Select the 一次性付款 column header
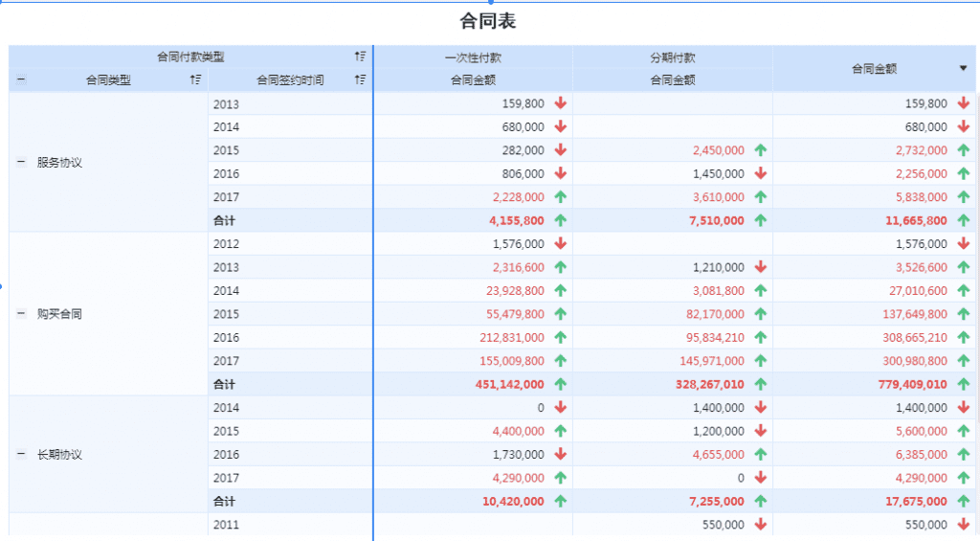The image size is (980, 541). (x=473, y=57)
